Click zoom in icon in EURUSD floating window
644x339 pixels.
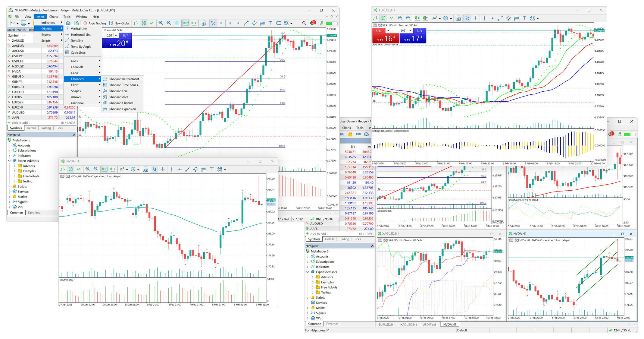click(x=400, y=18)
